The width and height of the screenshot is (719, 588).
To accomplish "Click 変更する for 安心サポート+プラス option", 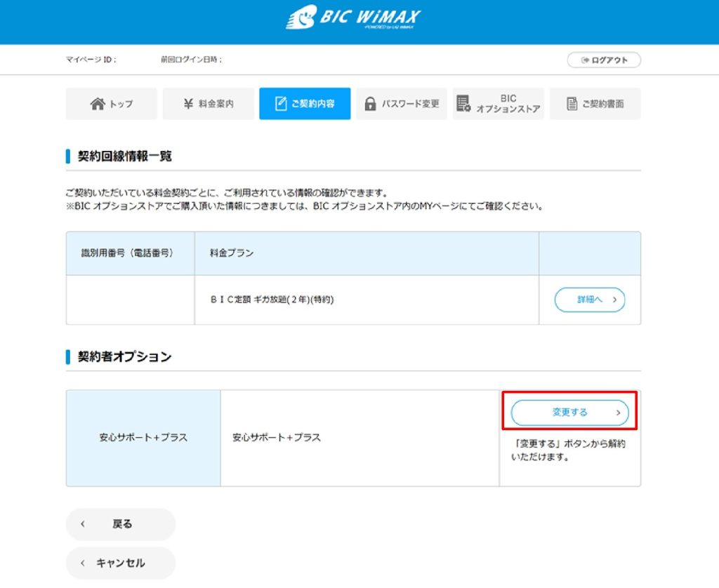I will [569, 413].
